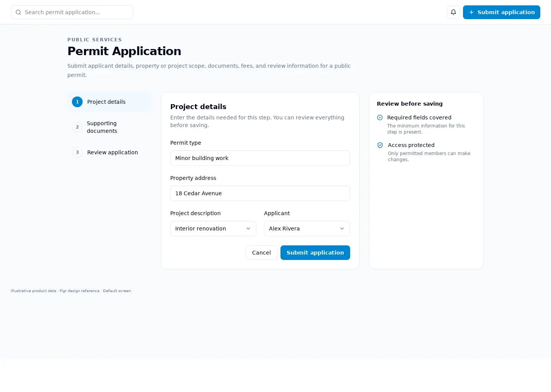
Task: Click the magnifier icon in search box
Action: 18,12
